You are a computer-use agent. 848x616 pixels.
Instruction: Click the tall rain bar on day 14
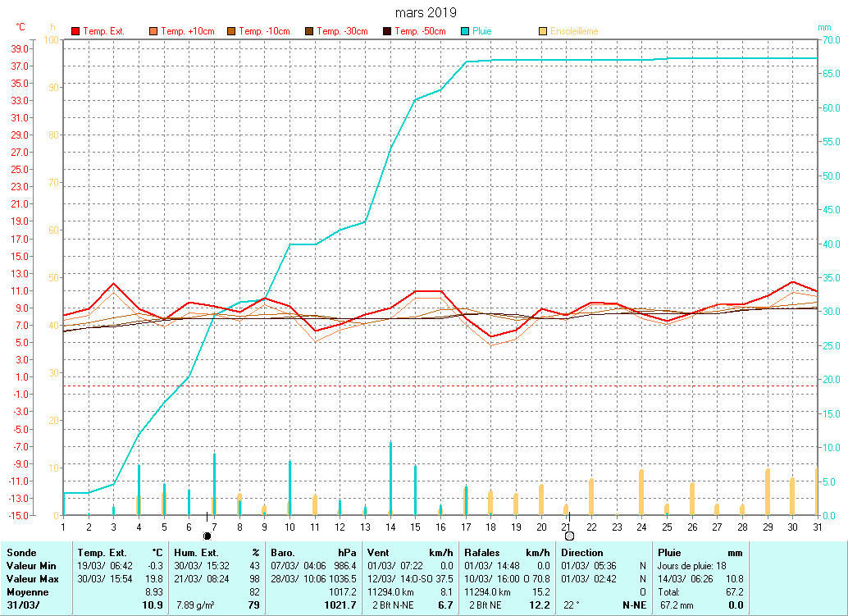coord(390,477)
